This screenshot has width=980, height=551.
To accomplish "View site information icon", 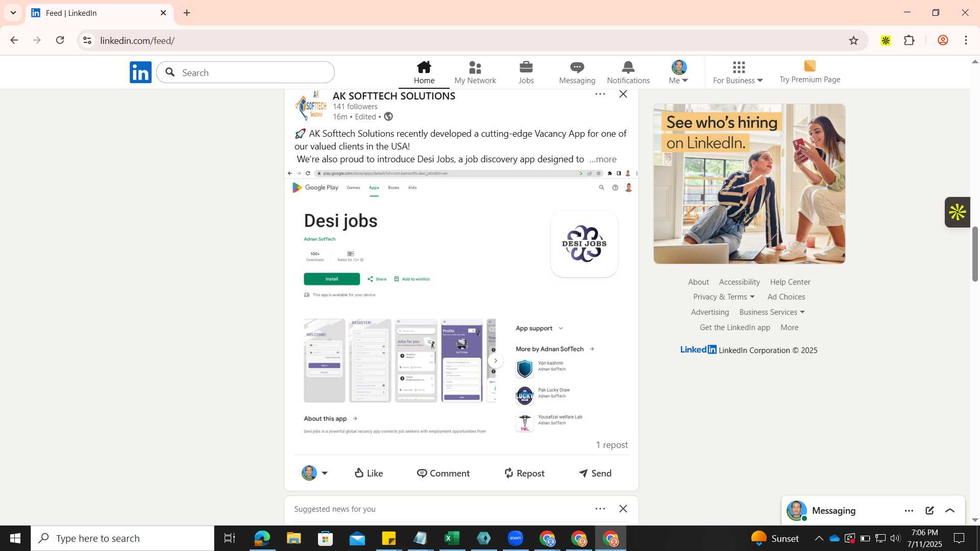I will [87, 40].
